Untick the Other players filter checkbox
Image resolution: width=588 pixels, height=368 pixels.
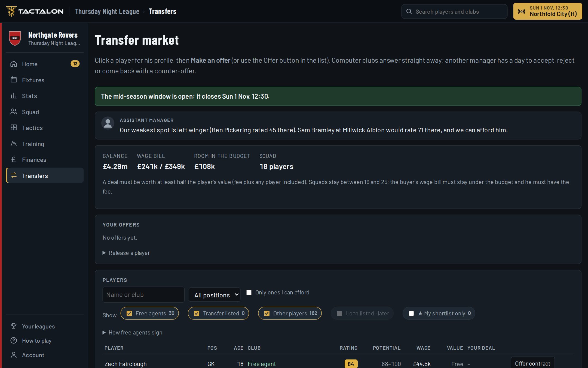click(267, 313)
